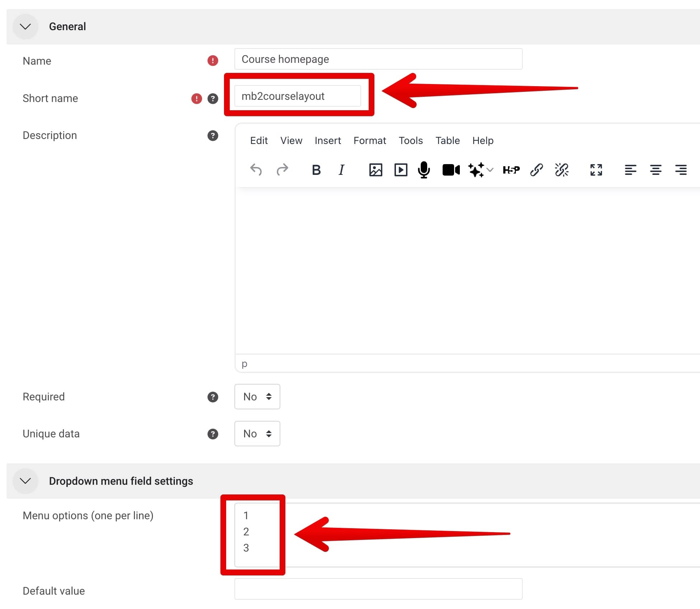Image resolution: width=700 pixels, height=609 pixels.
Task: Open help for Description
Action: pos(213,136)
